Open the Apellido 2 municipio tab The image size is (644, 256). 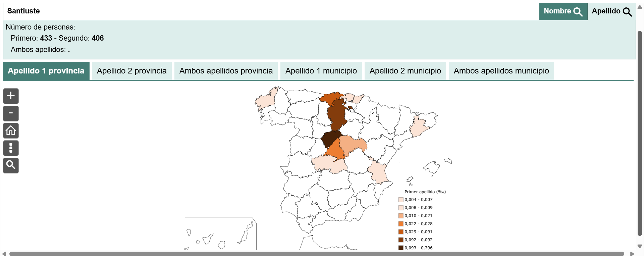coord(405,71)
